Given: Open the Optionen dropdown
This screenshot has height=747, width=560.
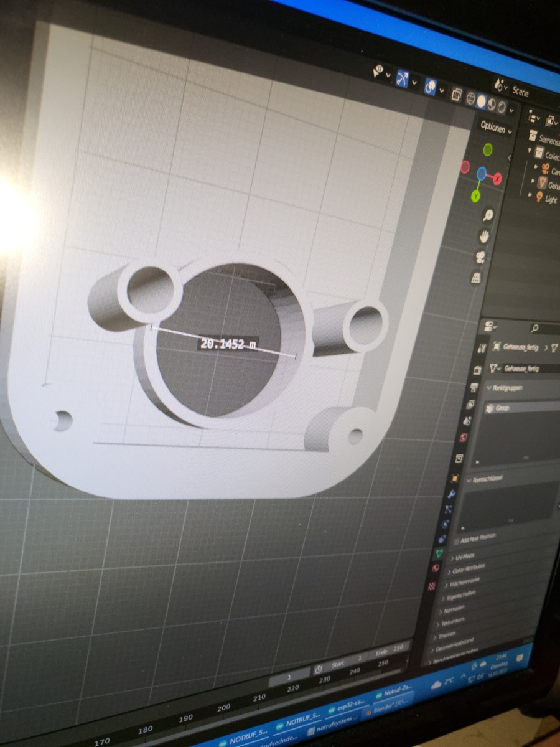Looking at the screenshot, I should click(497, 128).
